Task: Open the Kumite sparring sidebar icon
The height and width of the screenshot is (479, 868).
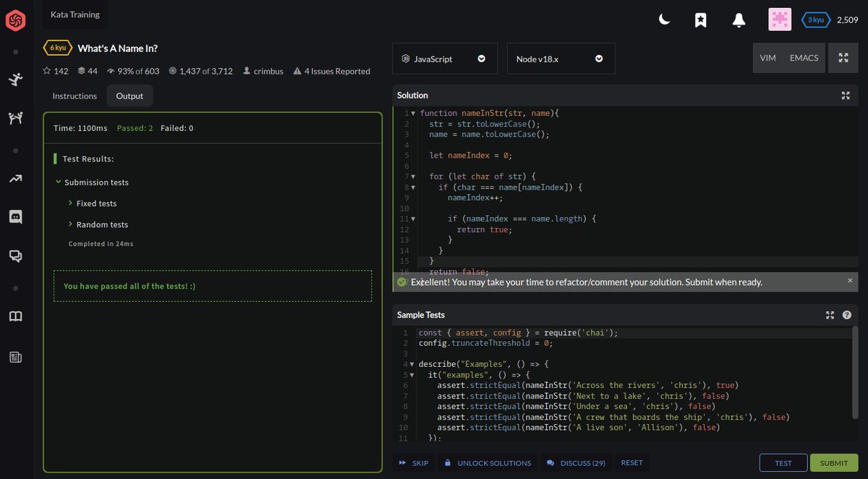Action: [x=15, y=118]
